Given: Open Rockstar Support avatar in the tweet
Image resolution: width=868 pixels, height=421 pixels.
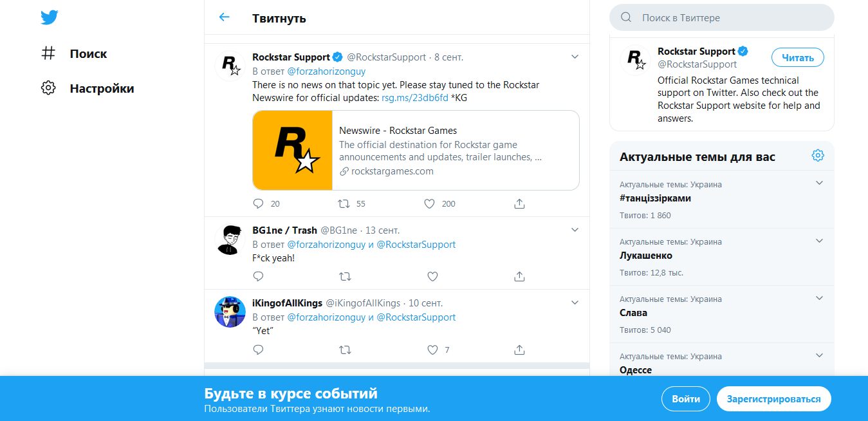Looking at the screenshot, I should coord(230,66).
